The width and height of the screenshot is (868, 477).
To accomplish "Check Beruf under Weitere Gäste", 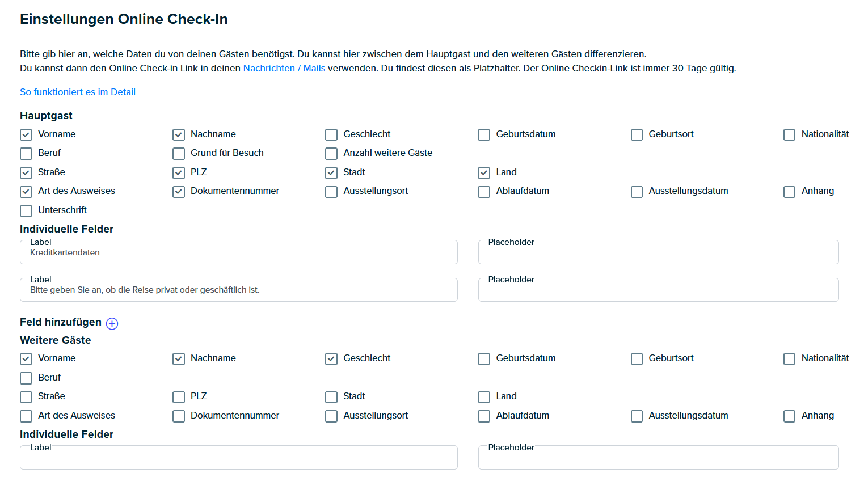I will point(26,378).
